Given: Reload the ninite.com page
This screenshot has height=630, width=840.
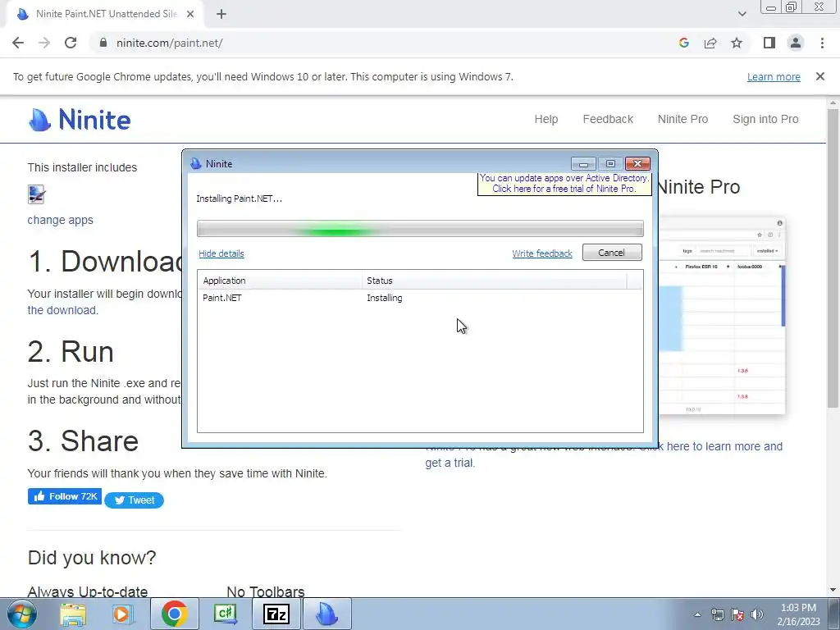Looking at the screenshot, I should 71,43.
